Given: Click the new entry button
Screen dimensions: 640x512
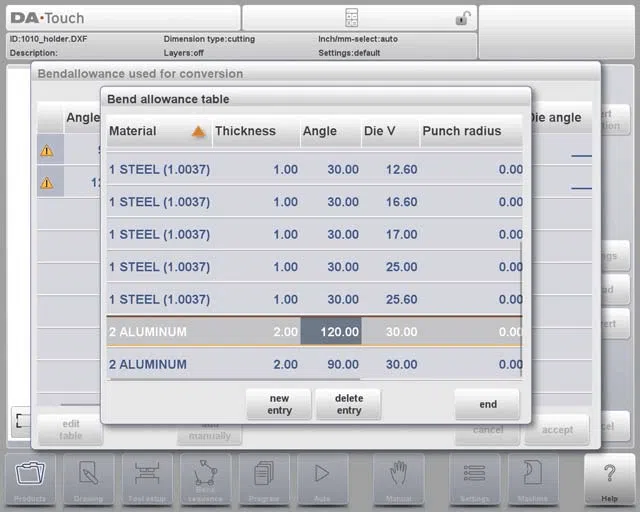Looking at the screenshot, I should [x=279, y=404].
